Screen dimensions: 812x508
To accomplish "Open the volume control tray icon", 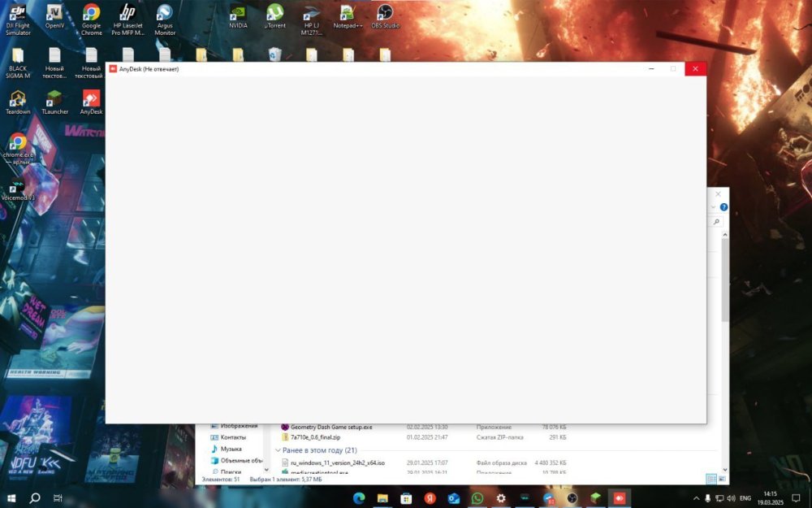I will coord(732,498).
